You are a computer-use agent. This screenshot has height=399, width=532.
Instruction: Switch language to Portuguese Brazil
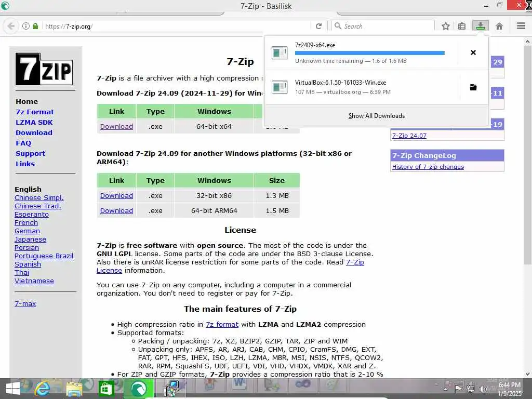[44, 256]
